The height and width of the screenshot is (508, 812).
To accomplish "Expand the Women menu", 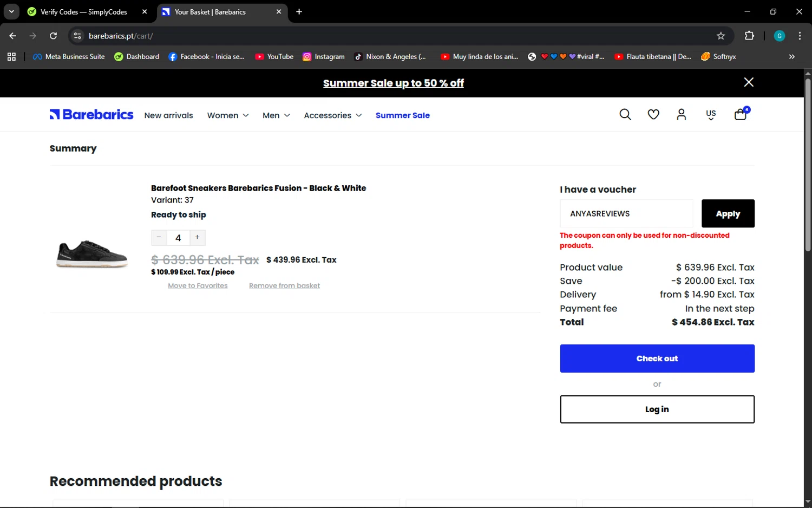I will (228, 115).
